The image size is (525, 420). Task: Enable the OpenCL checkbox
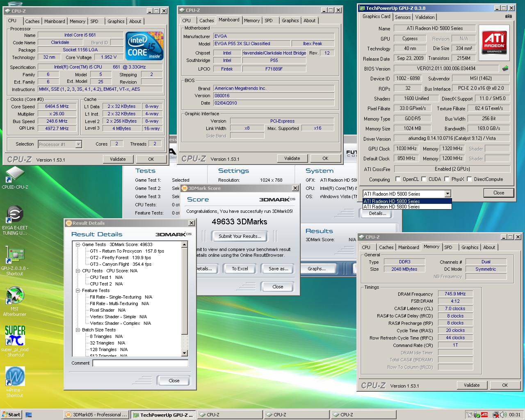coord(398,179)
